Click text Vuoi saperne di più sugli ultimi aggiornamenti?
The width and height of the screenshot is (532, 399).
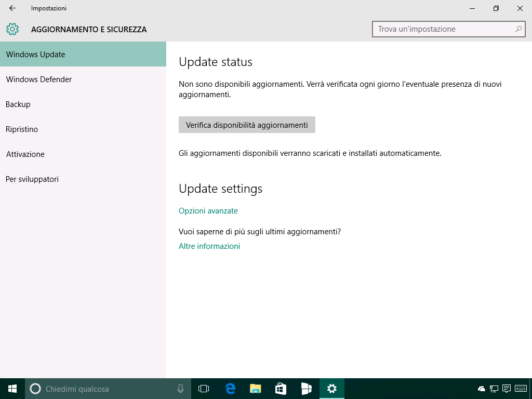pyautogui.click(x=260, y=231)
